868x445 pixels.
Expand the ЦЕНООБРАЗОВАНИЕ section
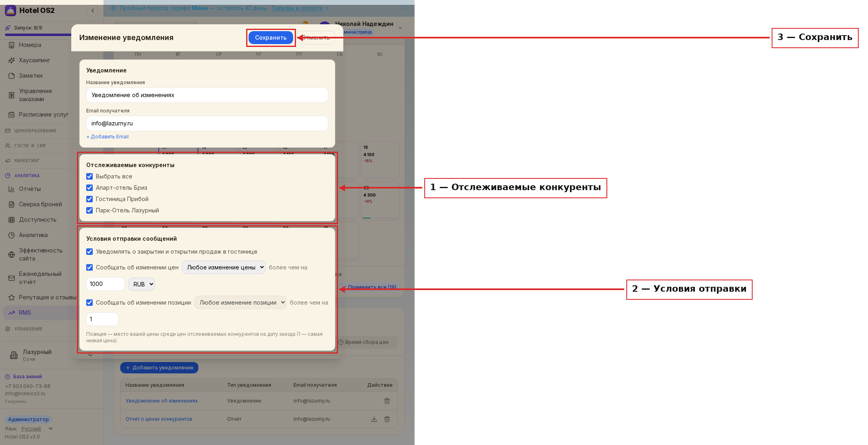tap(35, 131)
